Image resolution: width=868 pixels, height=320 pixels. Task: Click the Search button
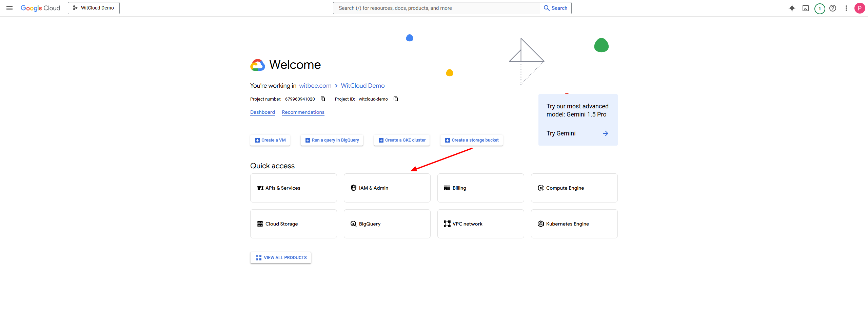pyautogui.click(x=555, y=8)
